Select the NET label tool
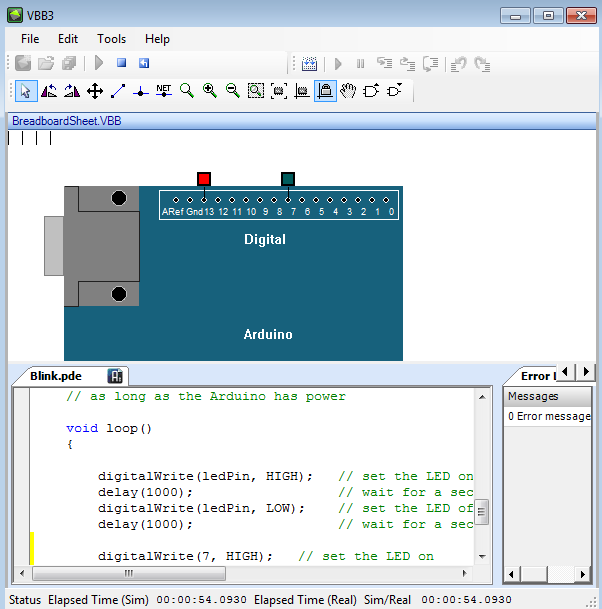This screenshot has width=602, height=609. coord(164,91)
